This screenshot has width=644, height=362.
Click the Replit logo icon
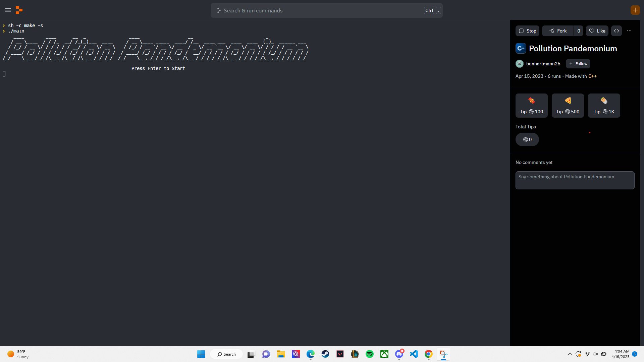pos(19,10)
